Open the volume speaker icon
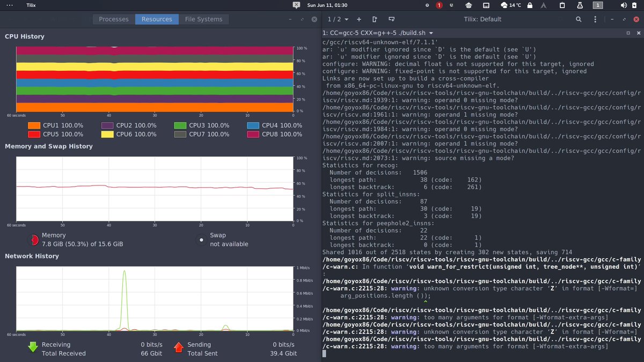Screen dimensions: 644x362 coord(624,5)
